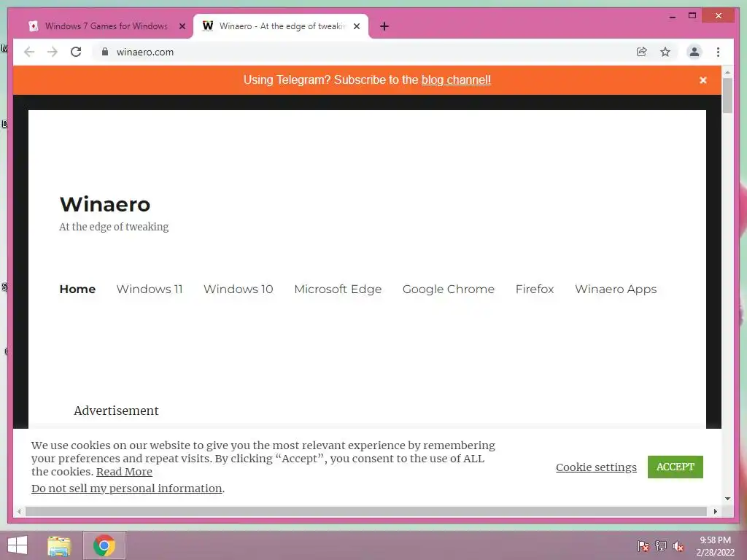
Task: Open a new tab with plus button
Action: tap(384, 26)
